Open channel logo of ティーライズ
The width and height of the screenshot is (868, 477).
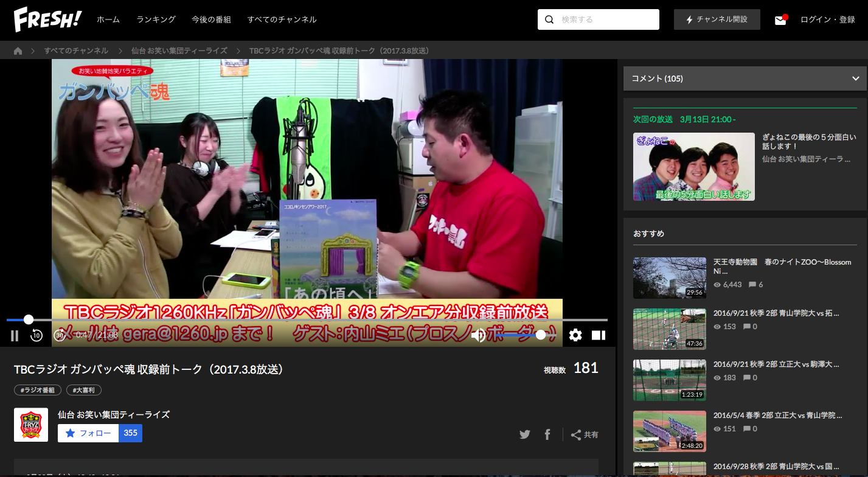[x=31, y=425]
